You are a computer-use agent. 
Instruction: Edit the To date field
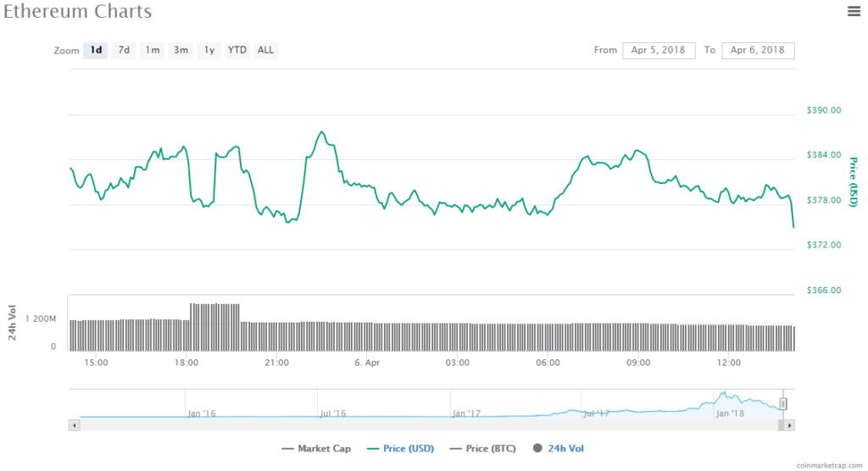tap(758, 51)
